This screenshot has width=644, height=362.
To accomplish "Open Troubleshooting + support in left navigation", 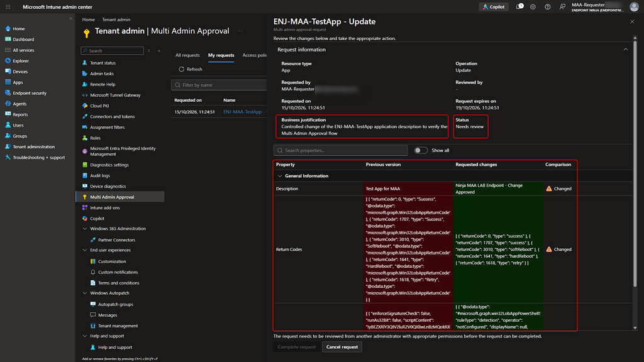I will [38, 157].
